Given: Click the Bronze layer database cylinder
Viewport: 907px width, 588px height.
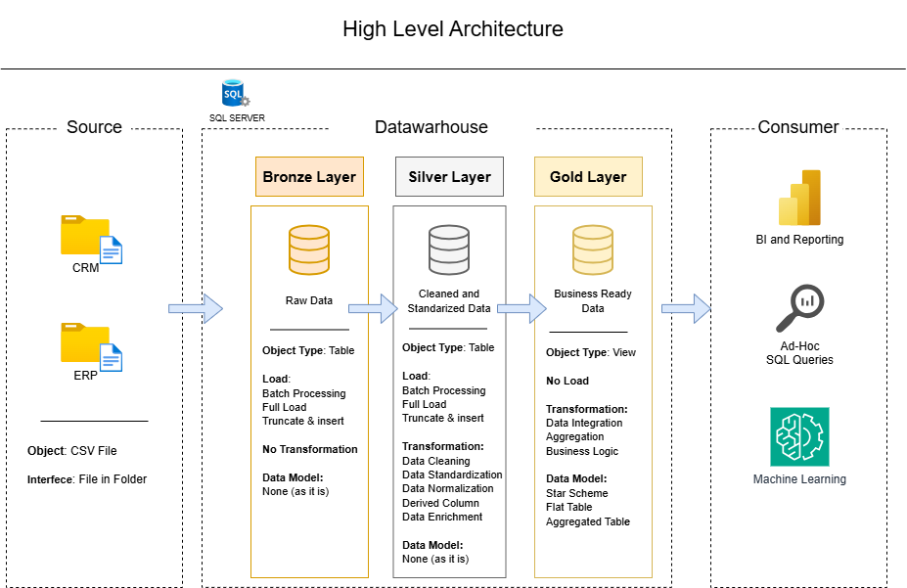Looking at the screenshot, I should point(309,249).
